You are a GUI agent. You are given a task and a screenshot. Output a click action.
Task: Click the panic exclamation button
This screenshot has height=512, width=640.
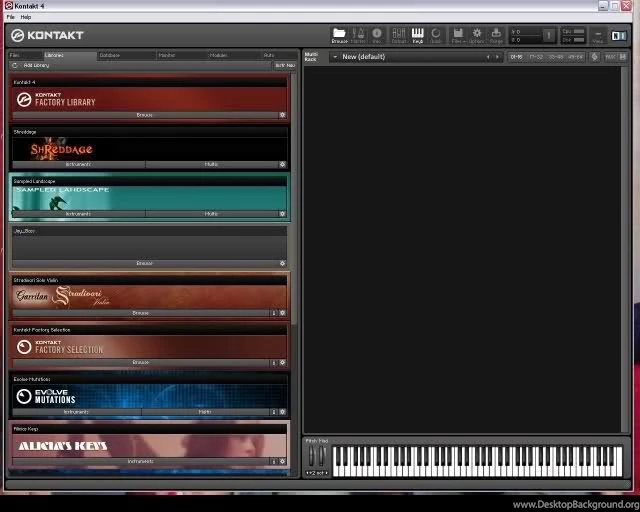tap(549, 36)
